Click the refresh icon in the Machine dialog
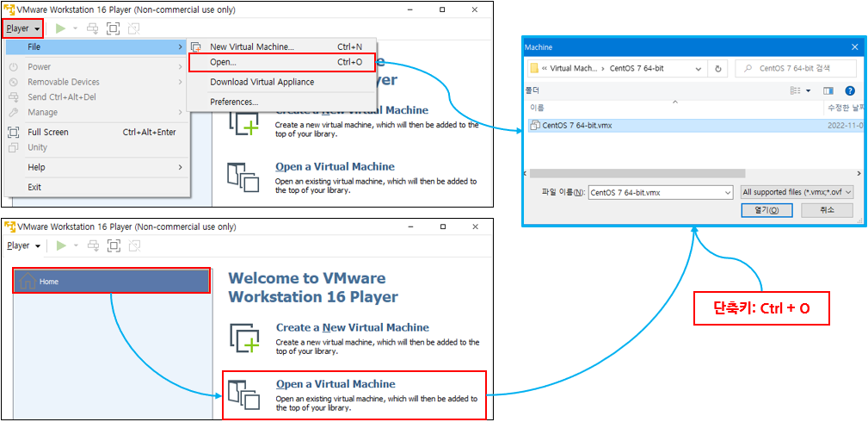The height and width of the screenshot is (422, 868). (717, 69)
